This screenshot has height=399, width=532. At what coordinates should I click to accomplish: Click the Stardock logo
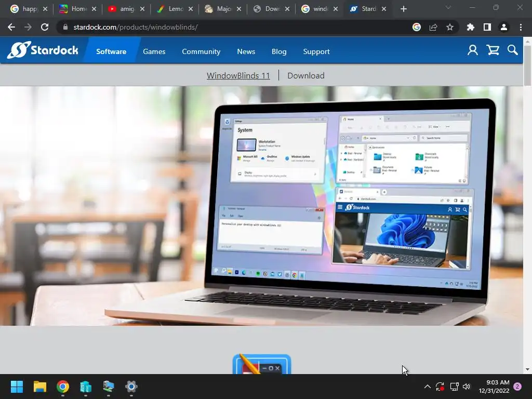[x=43, y=50]
